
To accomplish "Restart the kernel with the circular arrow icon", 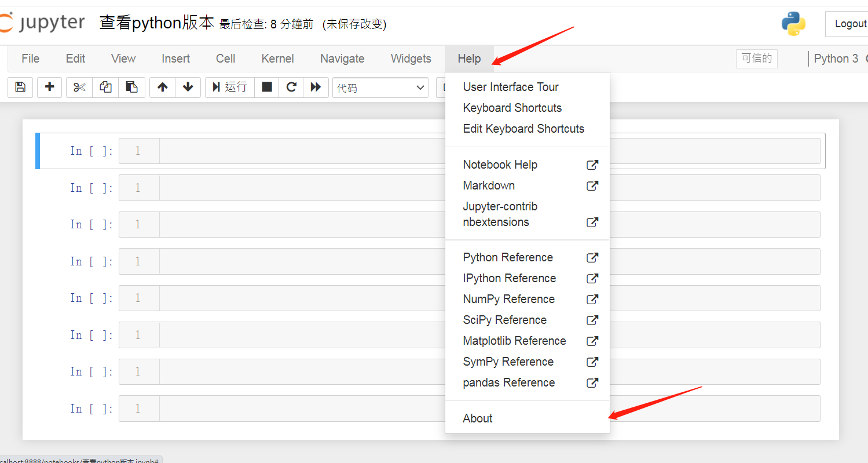I will tap(291, 87).
